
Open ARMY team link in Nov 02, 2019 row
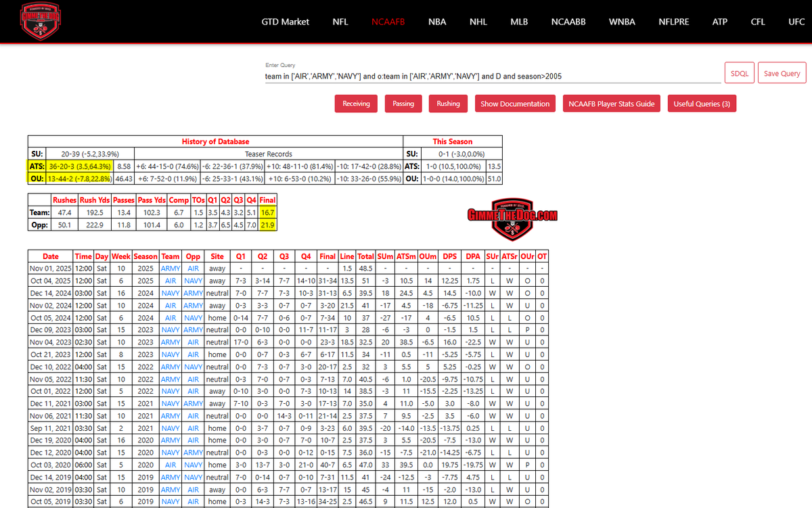click(x=171, y=489)
